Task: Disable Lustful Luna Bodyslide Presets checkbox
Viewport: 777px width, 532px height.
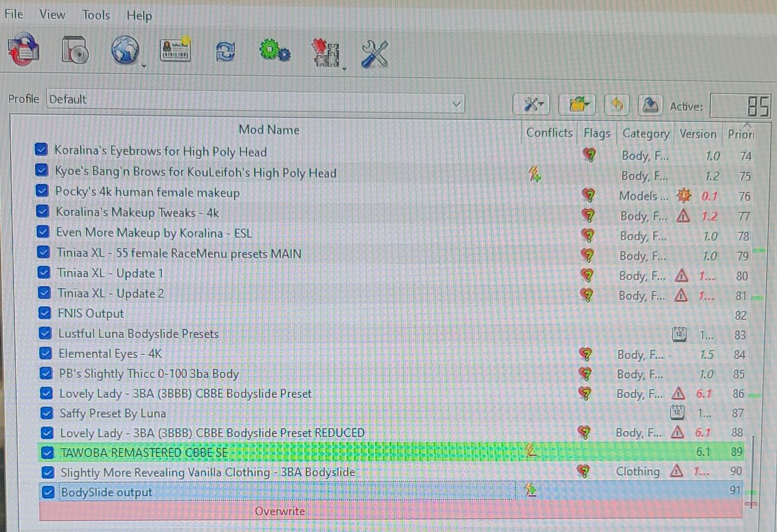Action: [x=45, y=333]
